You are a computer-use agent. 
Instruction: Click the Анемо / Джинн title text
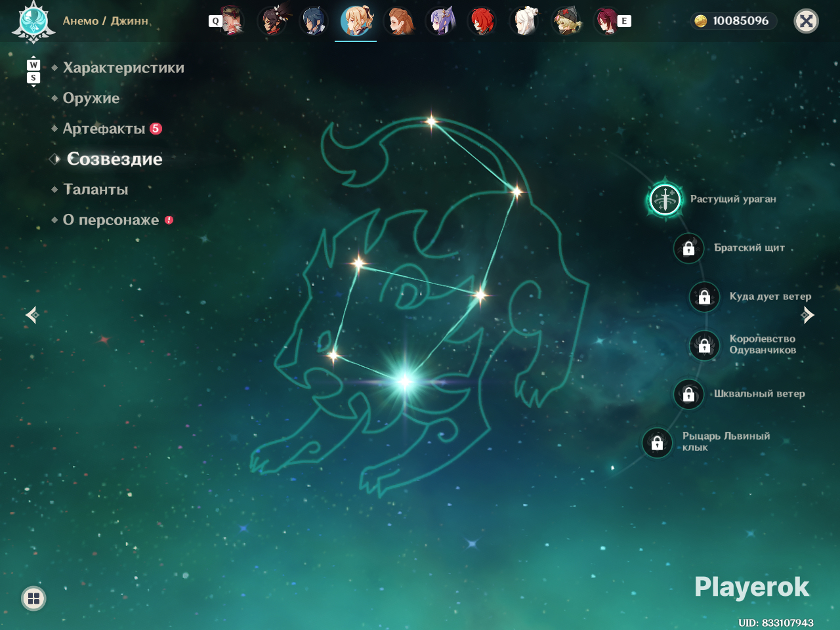pyautogui.click(x=106, y=21)
